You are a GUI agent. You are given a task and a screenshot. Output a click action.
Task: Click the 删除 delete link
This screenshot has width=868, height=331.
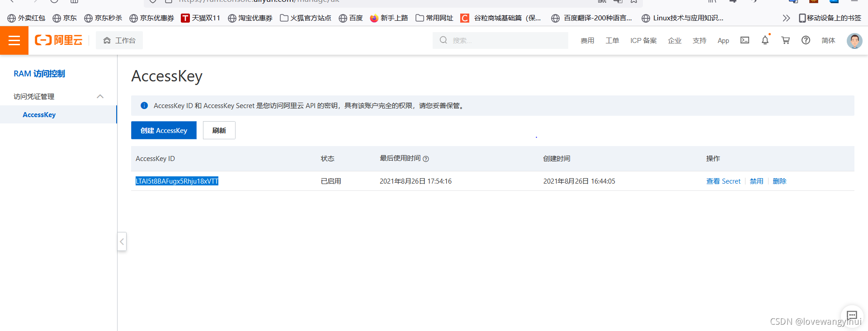pos(779,181)
